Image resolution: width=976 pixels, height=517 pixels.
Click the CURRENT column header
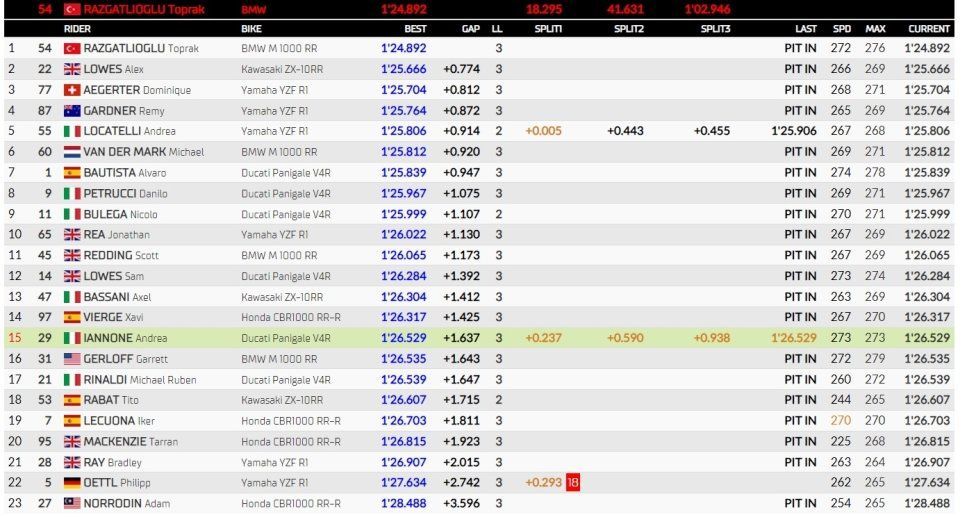[929, 29]
